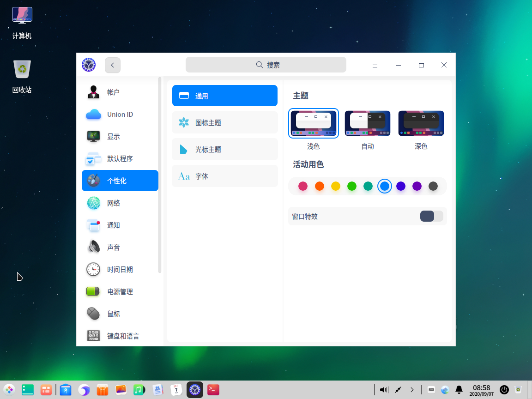Open the 帐户 account settings
Screen dimensions: 532x399
(x=120, y=92)
